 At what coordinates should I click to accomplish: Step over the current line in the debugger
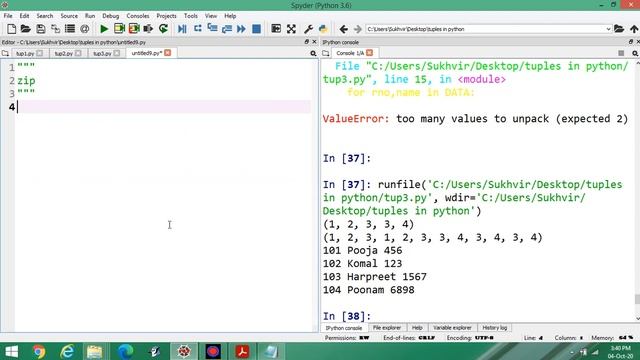click(x=198, y=29)
